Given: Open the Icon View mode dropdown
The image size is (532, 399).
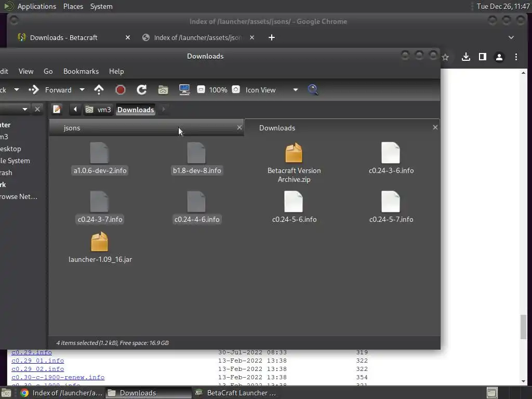Looking at the screenshot, I should [x=271, y=90].
